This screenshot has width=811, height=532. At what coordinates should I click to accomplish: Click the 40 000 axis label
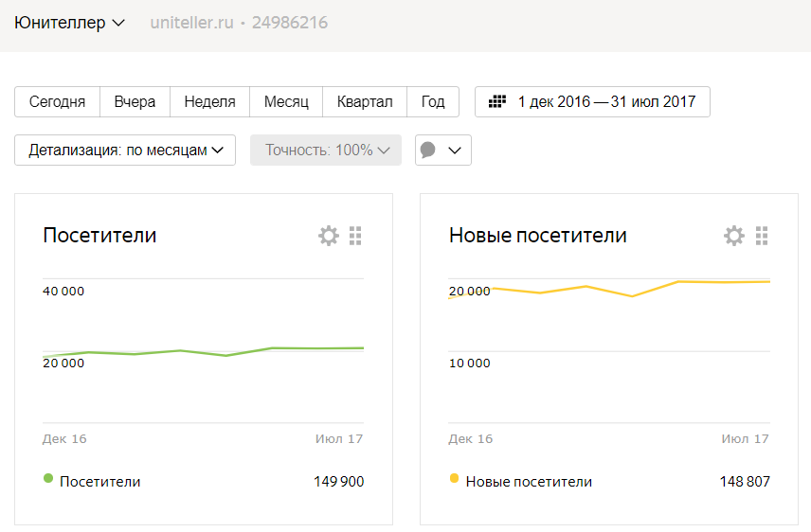click(63, 291)
